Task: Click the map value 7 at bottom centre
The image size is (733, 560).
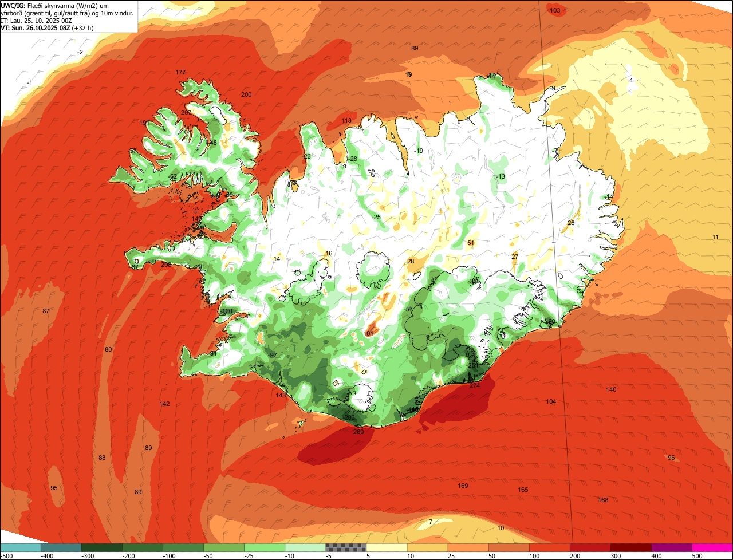Action: [x=431, y=521]
